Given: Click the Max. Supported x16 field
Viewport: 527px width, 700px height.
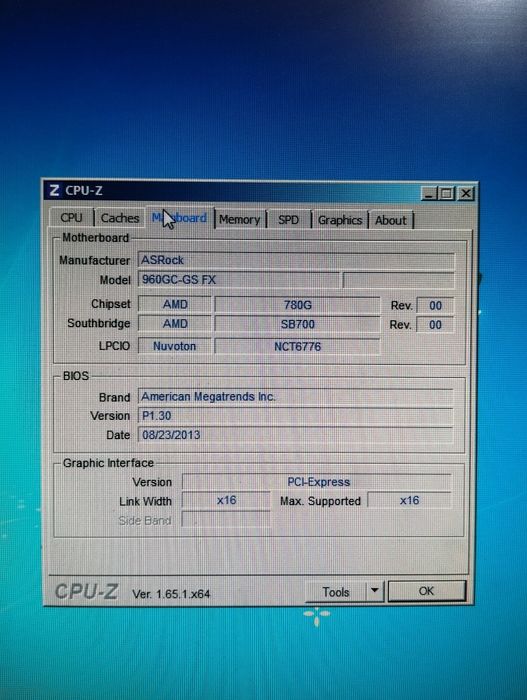Looking at the screenshot, I should coord(410,500).
